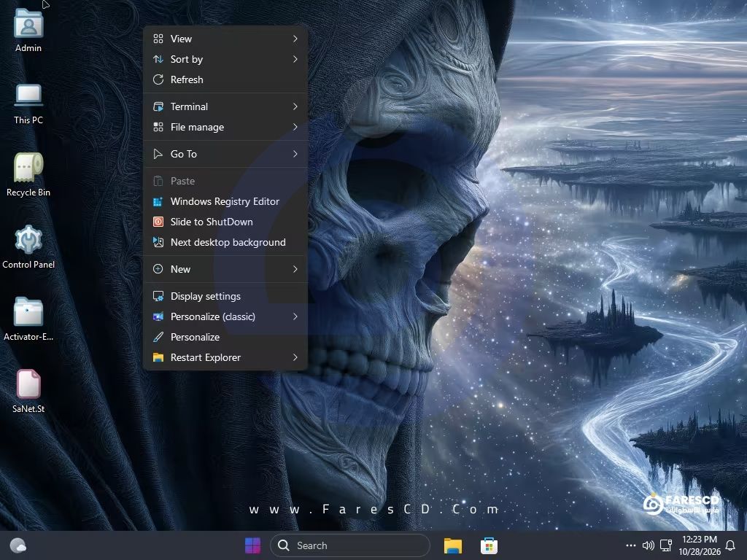Click the Restart Explorer folder icon

[158, 357]
